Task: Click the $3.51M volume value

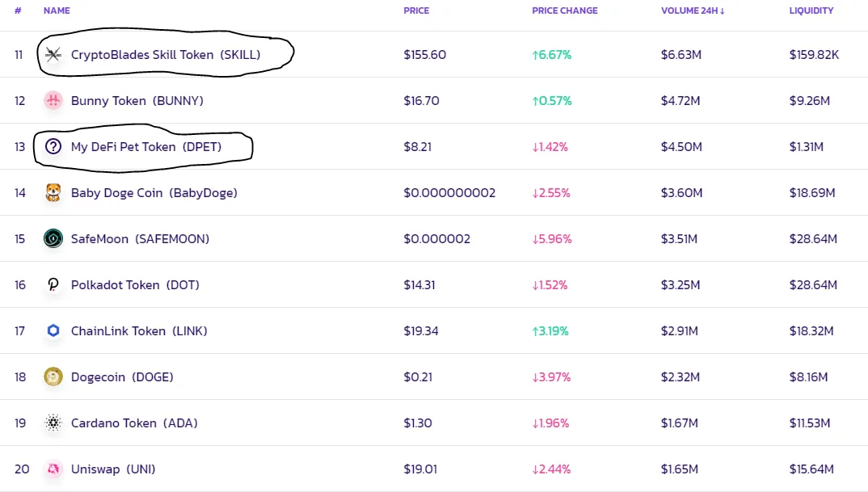Action: pyautogui.click(x=679, y=238)
